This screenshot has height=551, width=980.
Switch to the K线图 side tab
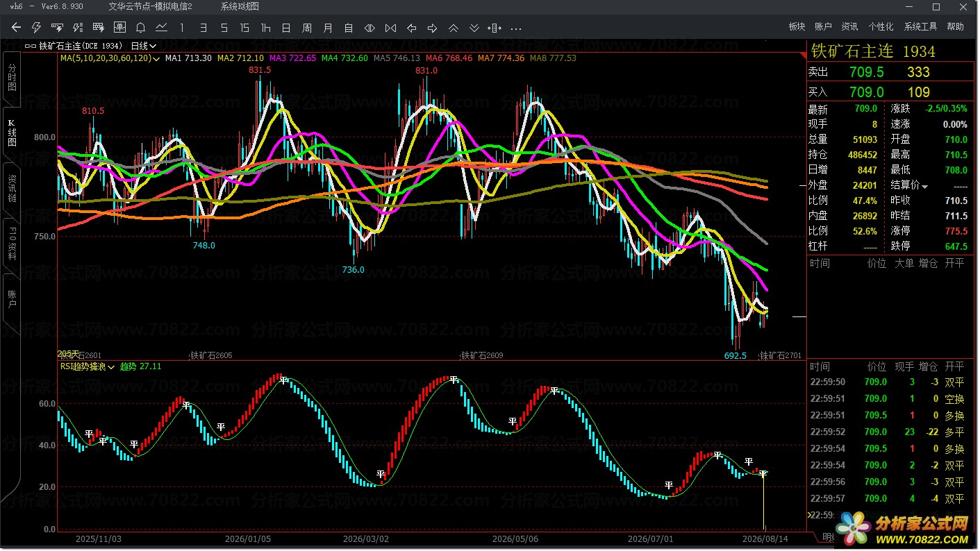[x=12, y=133]
